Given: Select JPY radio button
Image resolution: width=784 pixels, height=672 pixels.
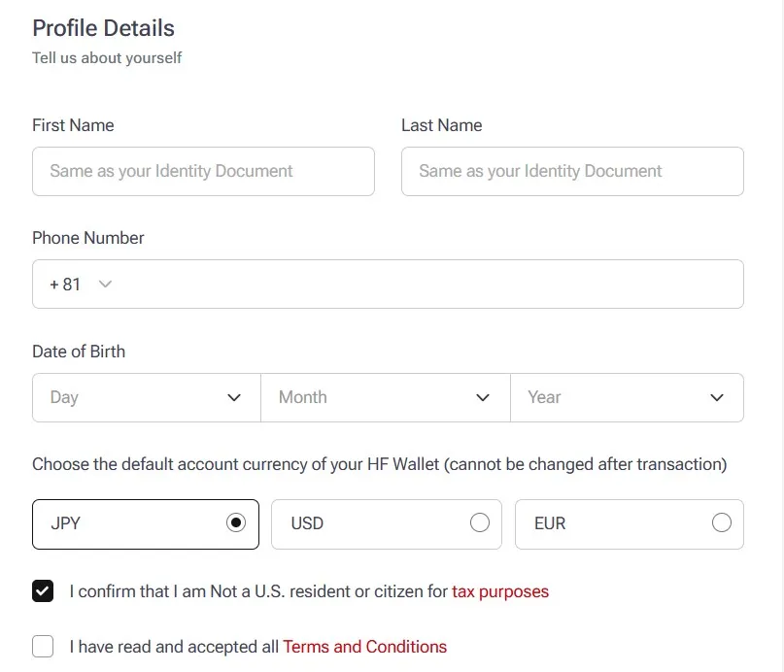Looking at the screenshot, I should pos(235,523).
